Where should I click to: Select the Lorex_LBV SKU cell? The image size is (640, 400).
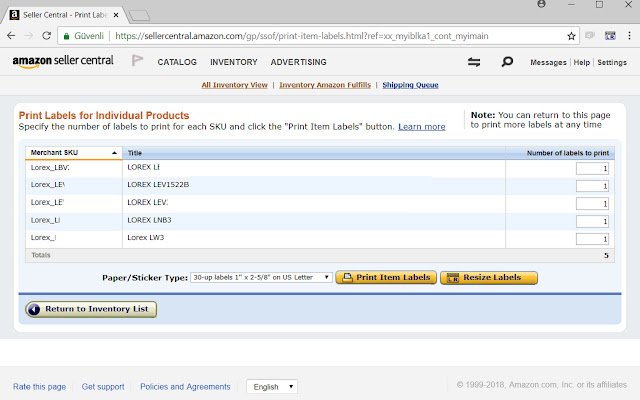coord(74,167)
